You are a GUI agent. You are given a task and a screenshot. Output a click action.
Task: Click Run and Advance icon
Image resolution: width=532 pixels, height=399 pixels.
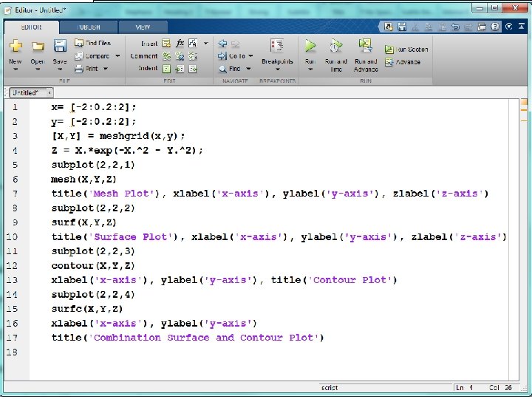pyautogui.click(x=366, y=46)
